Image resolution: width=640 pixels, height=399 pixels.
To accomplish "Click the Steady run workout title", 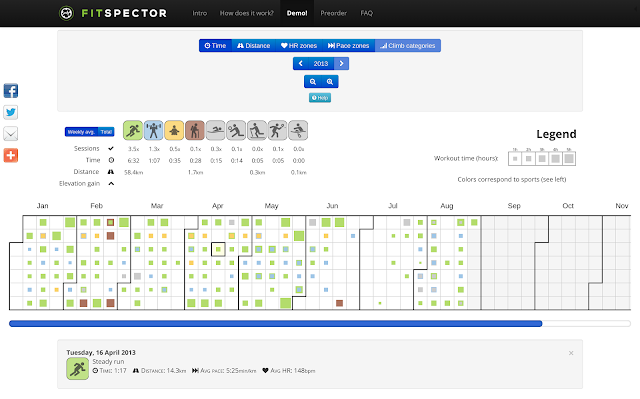I will click(108, 361).
